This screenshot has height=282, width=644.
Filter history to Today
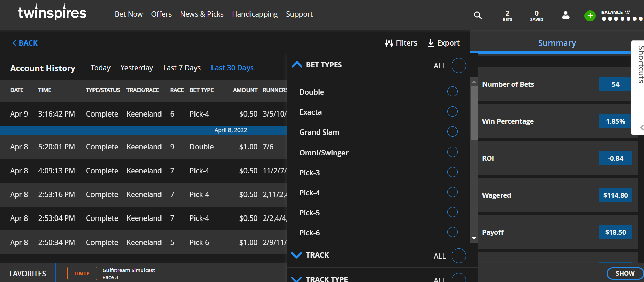coord(101,68)
